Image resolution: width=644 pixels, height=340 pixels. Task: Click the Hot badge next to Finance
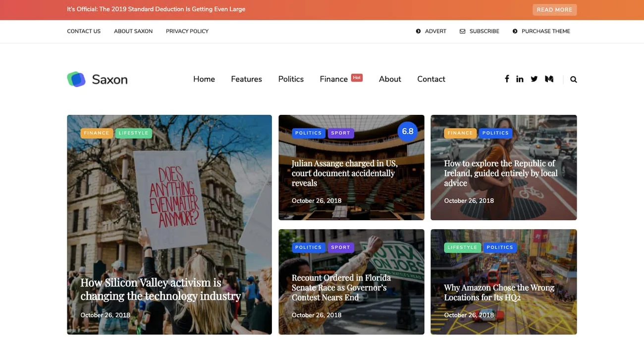pos(357,77)
